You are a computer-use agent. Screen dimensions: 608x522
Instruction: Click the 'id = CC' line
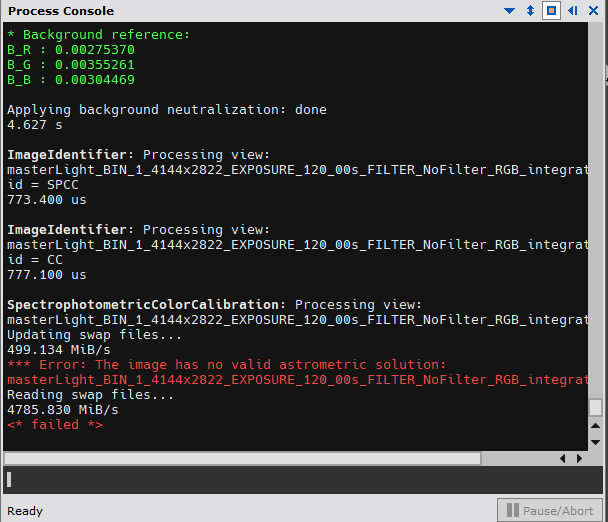tap(35, 260)
